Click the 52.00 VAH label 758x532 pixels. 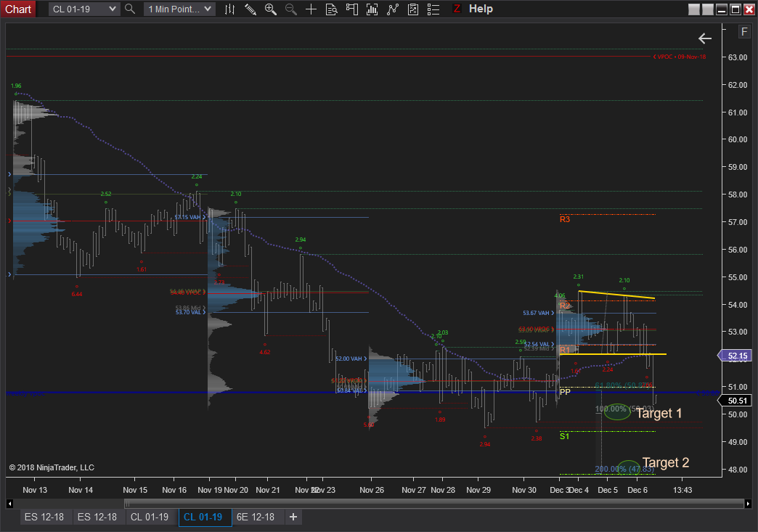[351, 359]
